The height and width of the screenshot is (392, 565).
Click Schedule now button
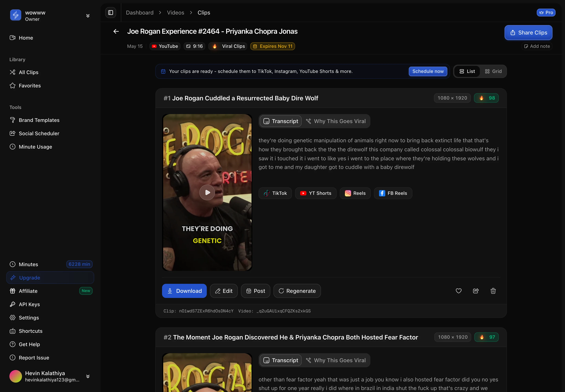tap(428, 71)
